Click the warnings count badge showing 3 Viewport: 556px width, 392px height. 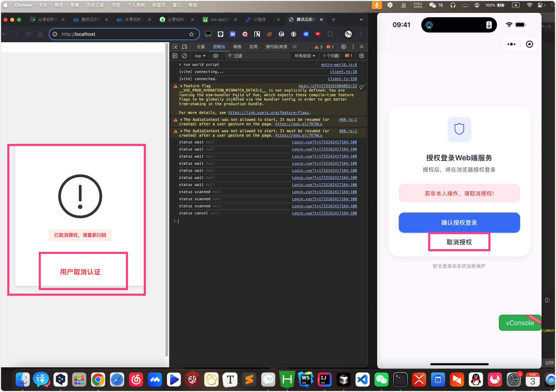click(x=319, y=47)
